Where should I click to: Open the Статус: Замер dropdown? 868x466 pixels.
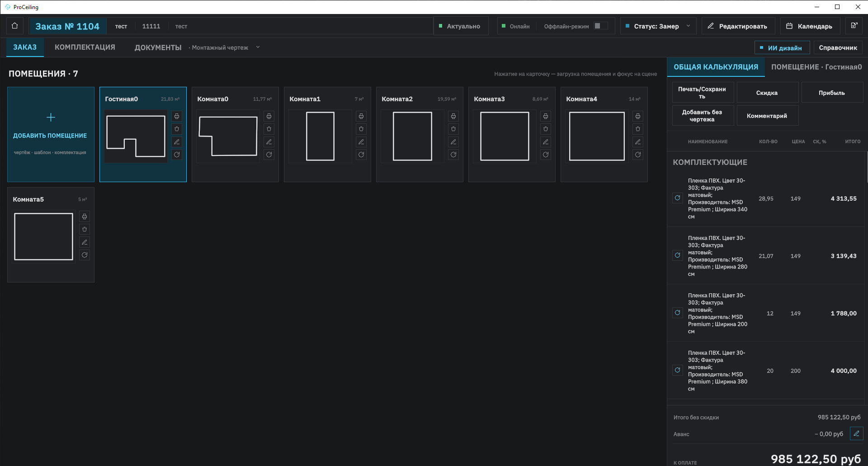658,26
